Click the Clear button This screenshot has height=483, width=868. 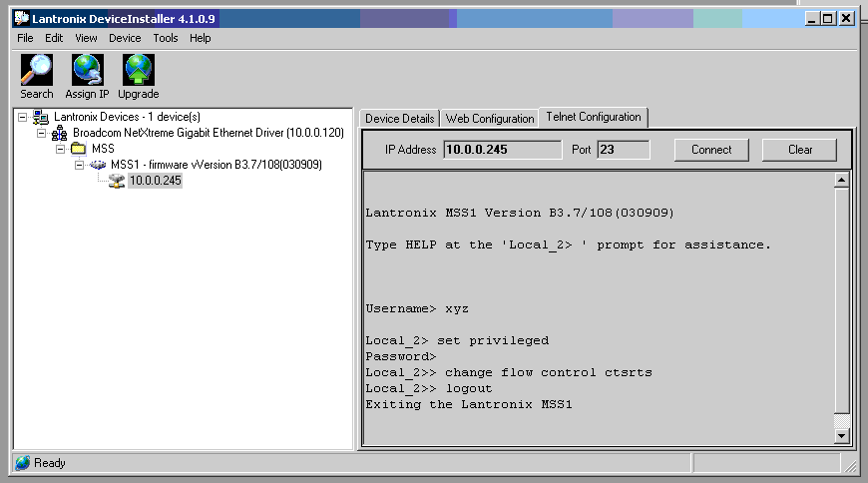point(800,150)
